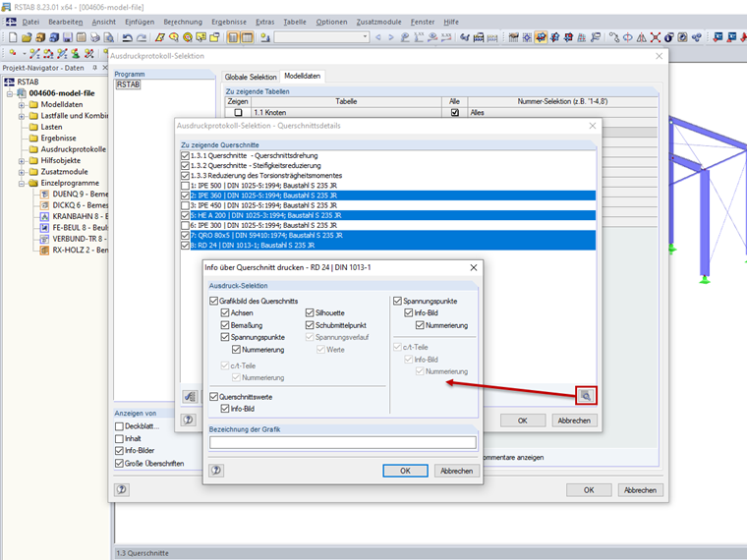Click OK at bottom of Ausdruckprotokoll-Selektion dialog
The width and height of the screenshot is (747, 560).
click(589, 490)
